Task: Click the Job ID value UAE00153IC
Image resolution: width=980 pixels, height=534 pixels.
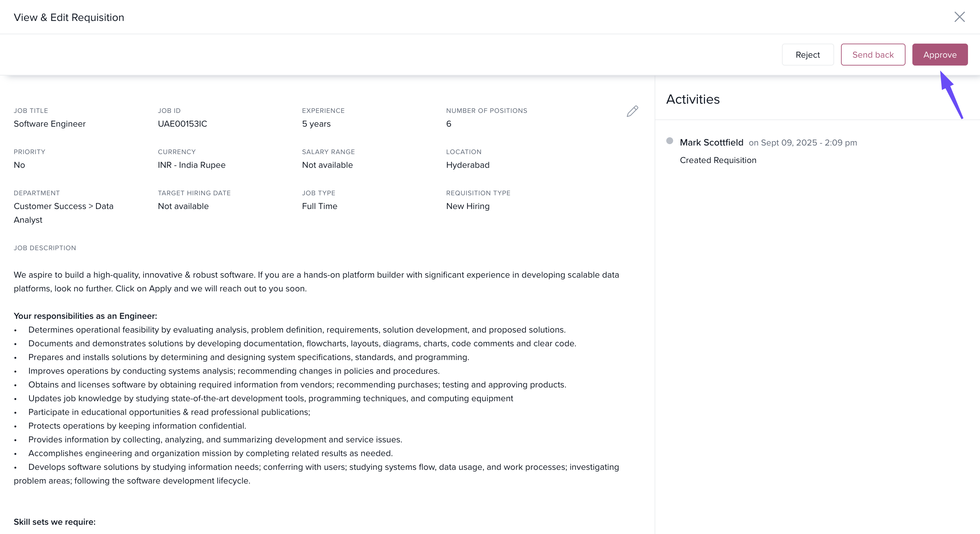Action: (182, 124)
